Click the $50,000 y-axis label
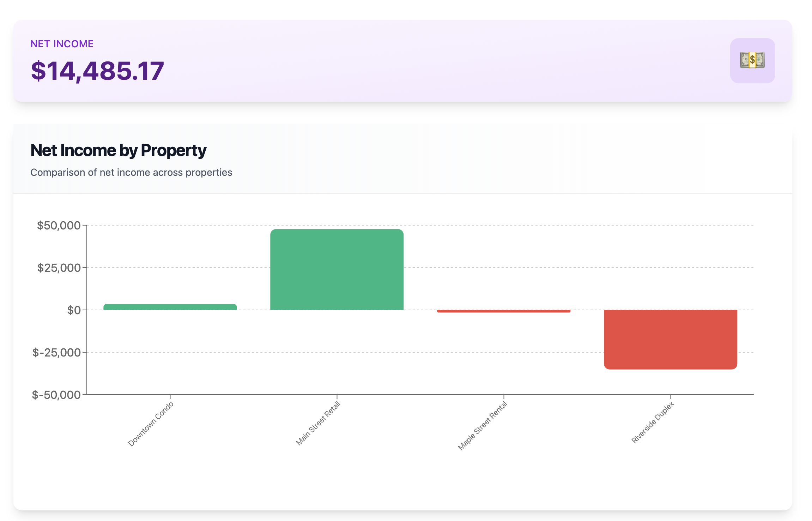Screen dimensions: 812x521 tap(59, 225)
